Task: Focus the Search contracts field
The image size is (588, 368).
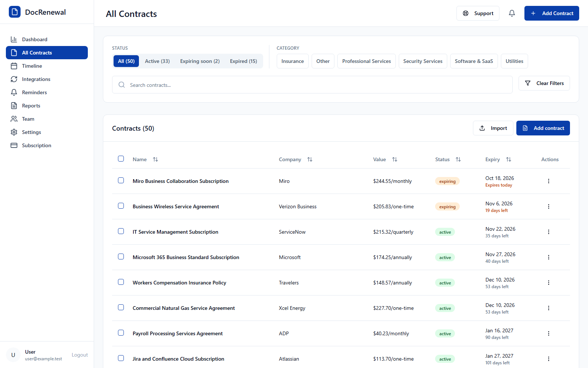Action: pyautogui.click(x=312, y=85)
